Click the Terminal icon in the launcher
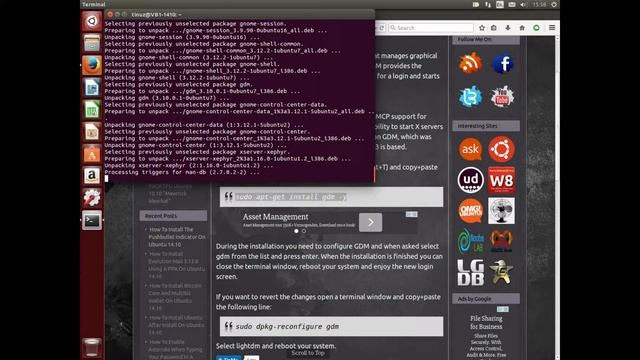The image size is (640, 360). (x=92, y=220)
